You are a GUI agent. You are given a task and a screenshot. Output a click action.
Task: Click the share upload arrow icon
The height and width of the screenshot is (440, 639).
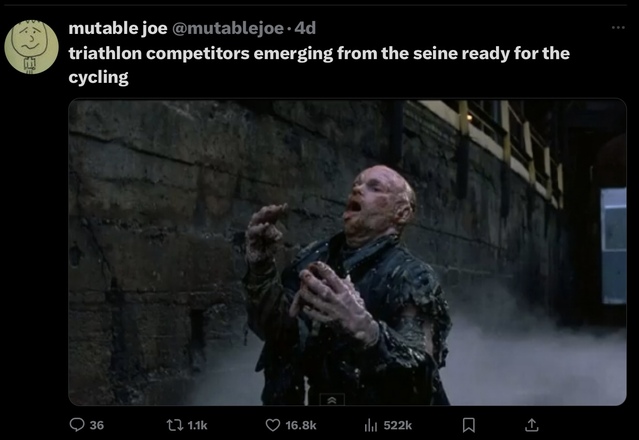[531, 425]
